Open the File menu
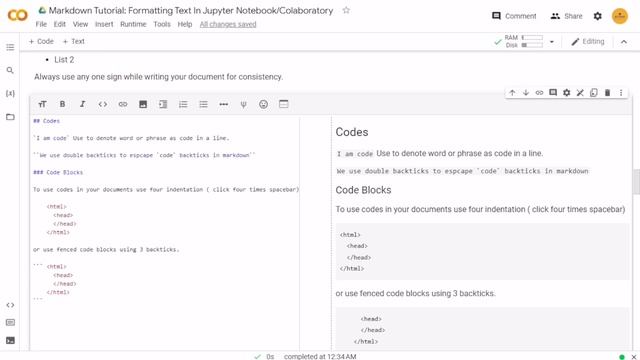 click(x=41, y=24)
